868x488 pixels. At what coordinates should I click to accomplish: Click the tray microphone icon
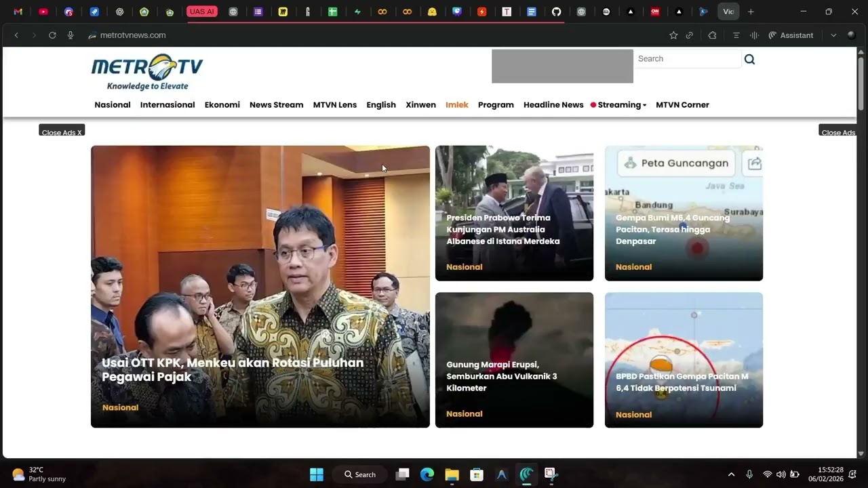tap(749, 474)
